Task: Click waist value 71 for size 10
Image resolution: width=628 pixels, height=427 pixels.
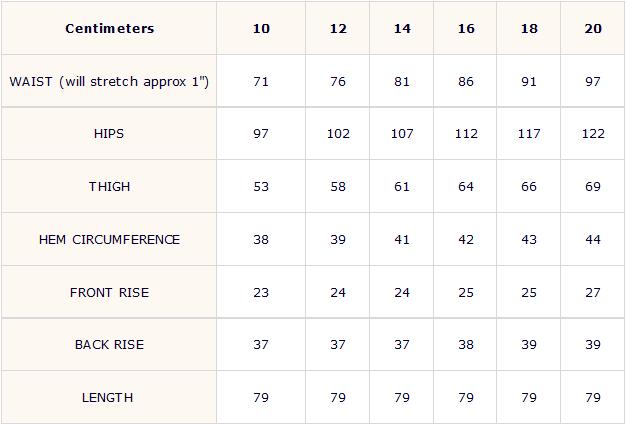Action: tap(261, 81)
